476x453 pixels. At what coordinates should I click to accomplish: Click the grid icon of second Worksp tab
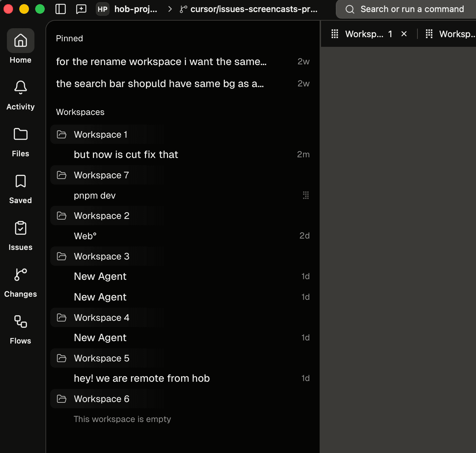429,34
